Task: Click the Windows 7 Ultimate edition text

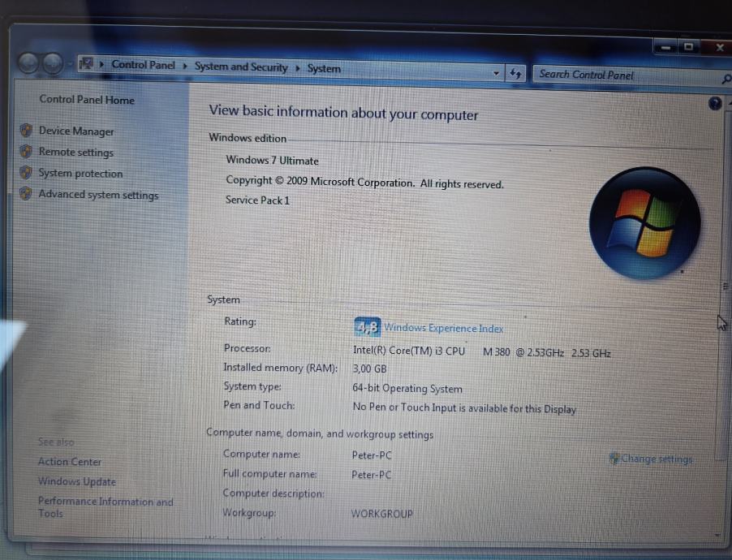Action: click(272, 160)
